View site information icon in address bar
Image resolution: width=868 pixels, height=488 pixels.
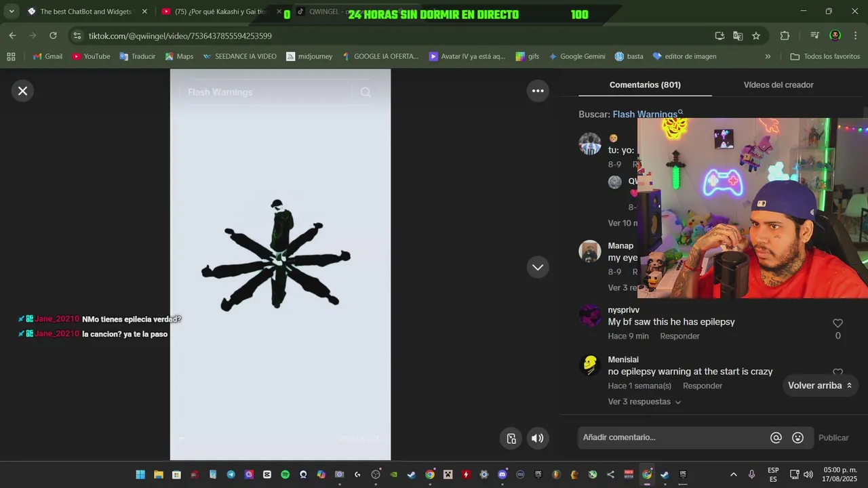[x=77, y=36]
